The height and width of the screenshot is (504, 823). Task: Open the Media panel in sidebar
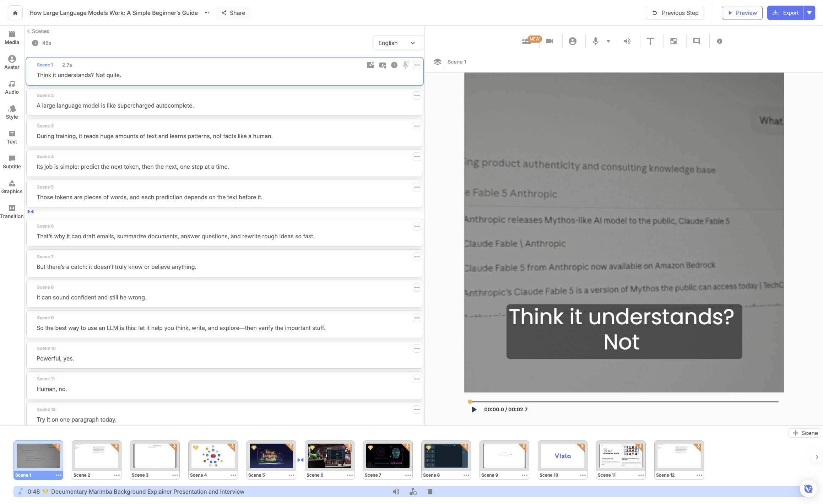coord(12,38)
